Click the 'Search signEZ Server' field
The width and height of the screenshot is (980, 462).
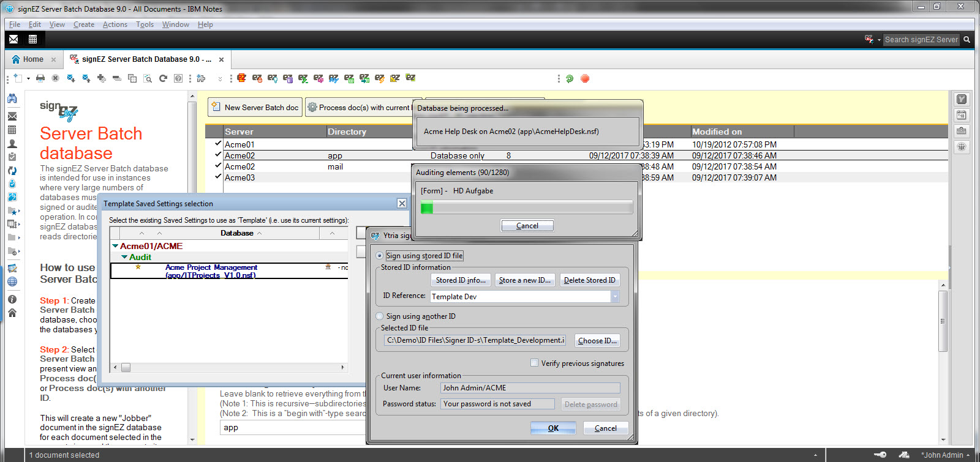point(922,39)
